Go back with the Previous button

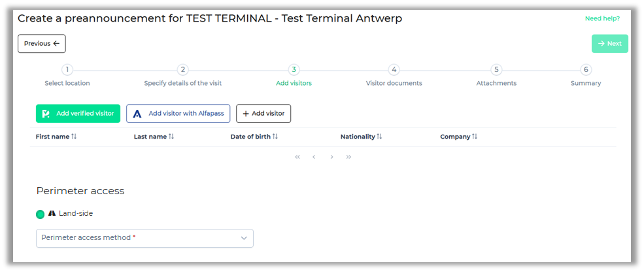pos(42,44)
